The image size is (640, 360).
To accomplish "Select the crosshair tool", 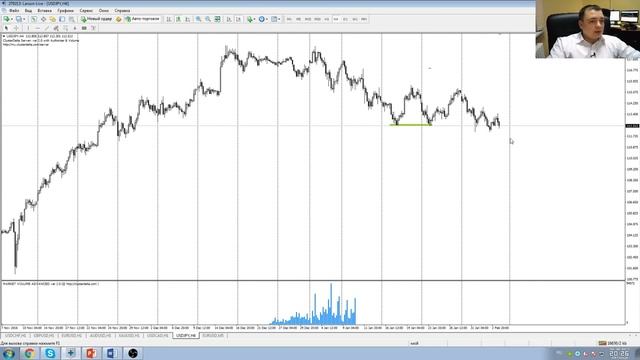I will 16,28.
